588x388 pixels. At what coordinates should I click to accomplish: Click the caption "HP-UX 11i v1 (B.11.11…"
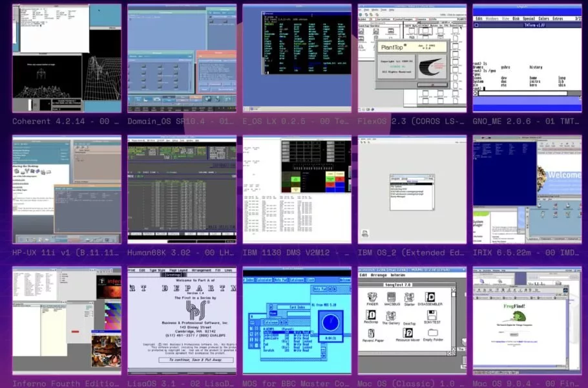coord(66,253)
